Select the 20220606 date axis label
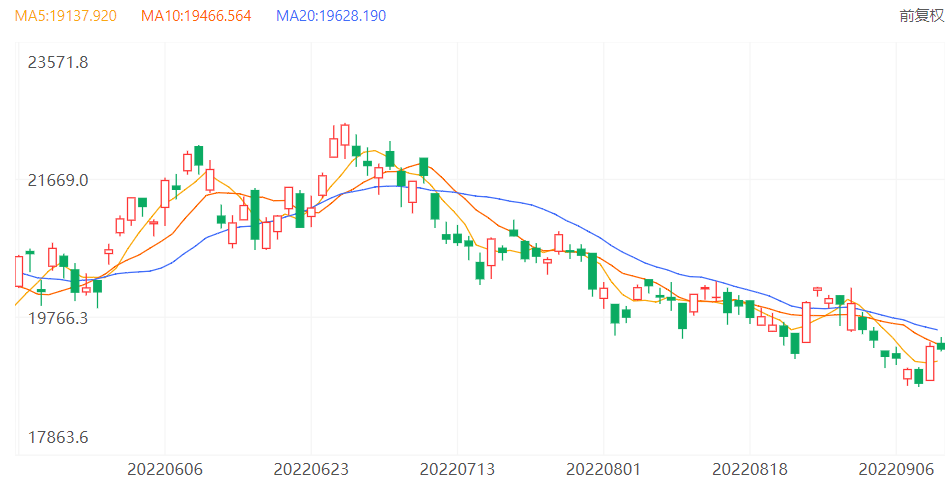This screenshot has width=952, height=482. (x=165, y=469)
